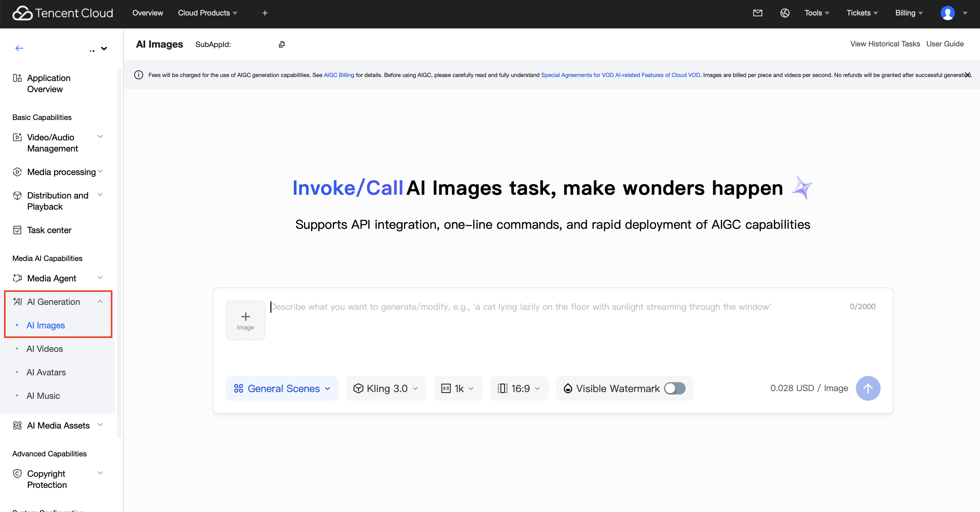
Task: Click View Historical Tasks
Action: pos(885,44)
